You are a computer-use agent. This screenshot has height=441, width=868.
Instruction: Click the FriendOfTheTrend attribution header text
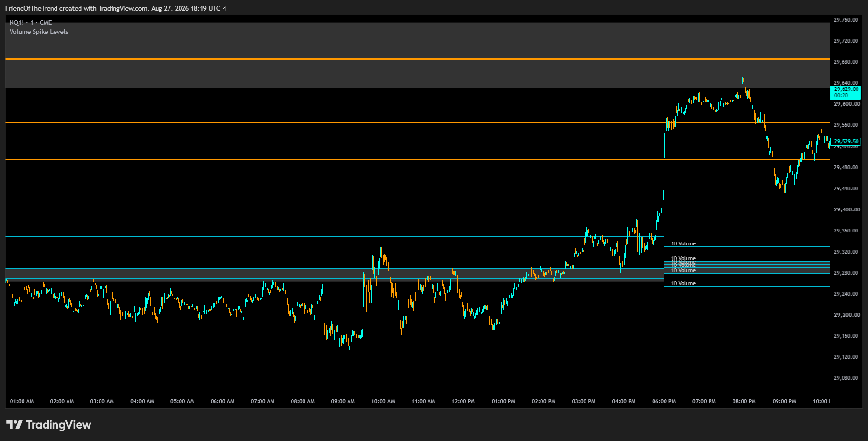tap(115, 8)
